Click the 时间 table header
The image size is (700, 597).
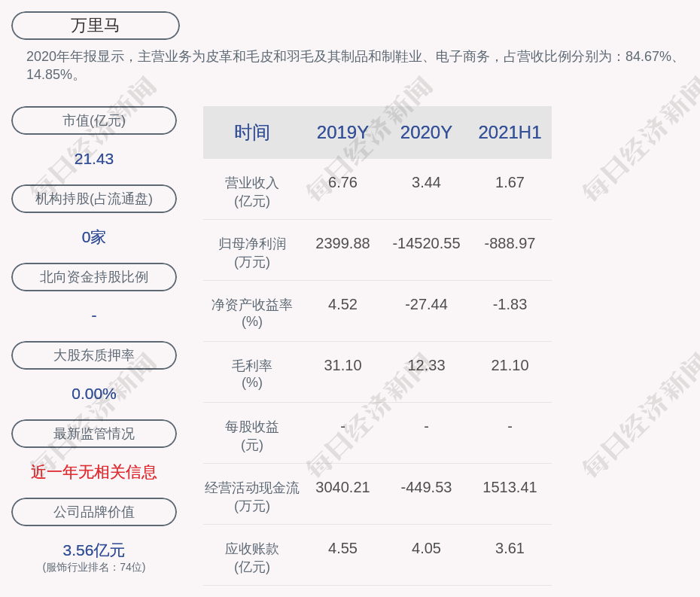point(252,132)
